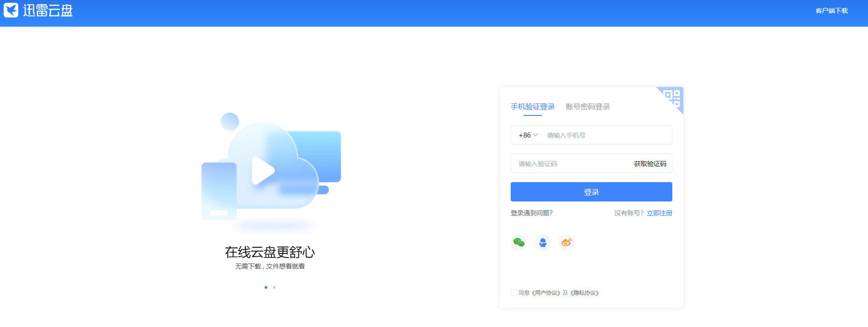
Task: Select the 手机验证登录 tab
Action: pyautogui.click(x=533, y=107)
